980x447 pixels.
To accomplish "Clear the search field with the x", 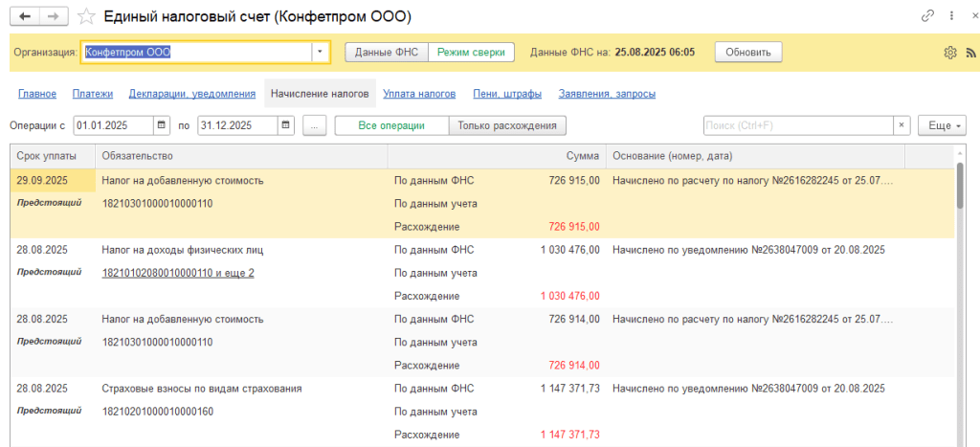I will 902,125.
